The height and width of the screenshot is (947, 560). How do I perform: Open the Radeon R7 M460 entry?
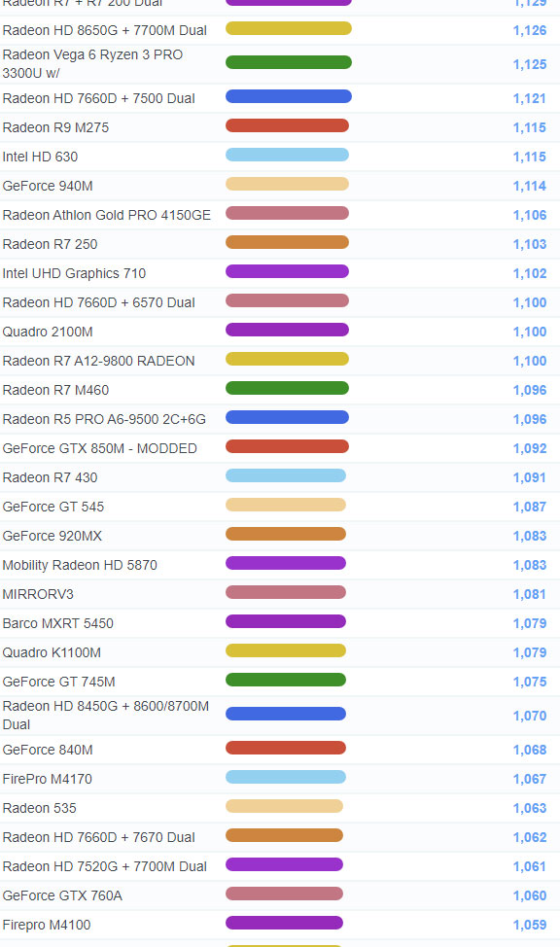pos(55,390)
